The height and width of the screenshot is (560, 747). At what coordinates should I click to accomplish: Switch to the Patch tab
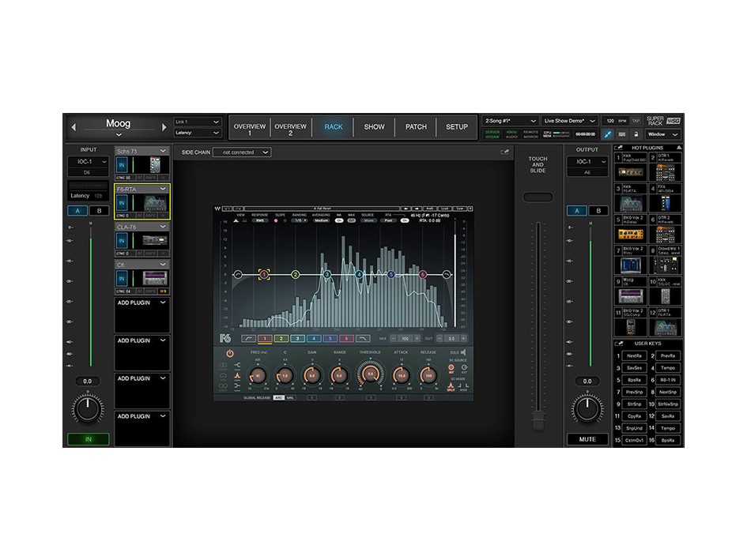click(x=416, y=127)
